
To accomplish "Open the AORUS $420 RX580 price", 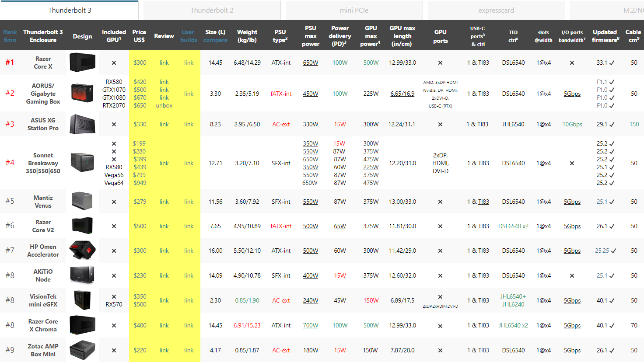I will [x=140, y=82].
